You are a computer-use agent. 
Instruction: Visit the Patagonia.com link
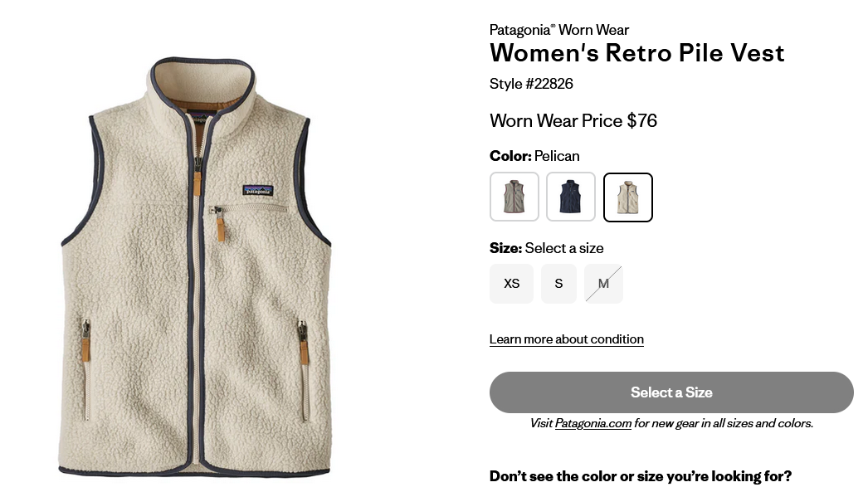tap(592, 423)
